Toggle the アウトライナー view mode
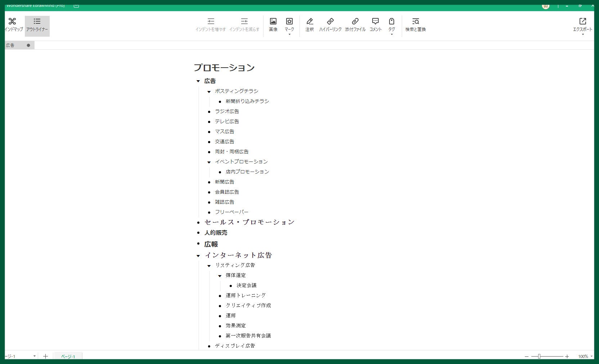Image resolution: width=599 pixels, height=364 pixels. [x=37, y=25]
